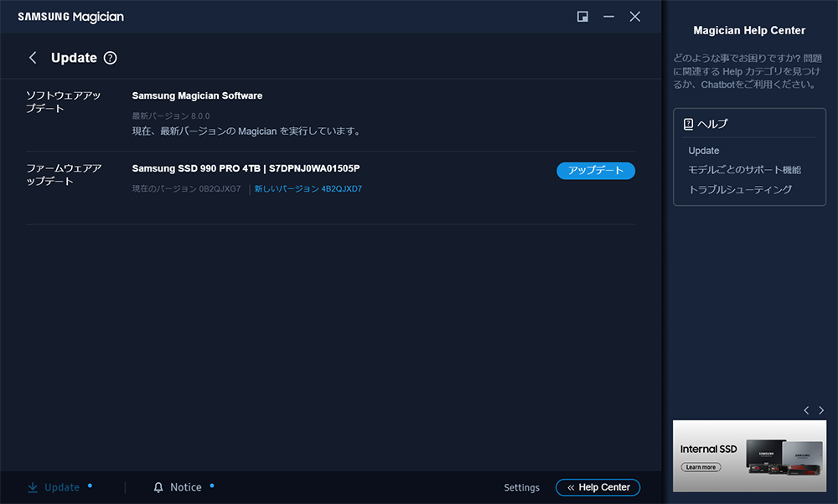The image size is (838, 504).
Task: Close the Samsung Magician window
Action: pos(635,17)
